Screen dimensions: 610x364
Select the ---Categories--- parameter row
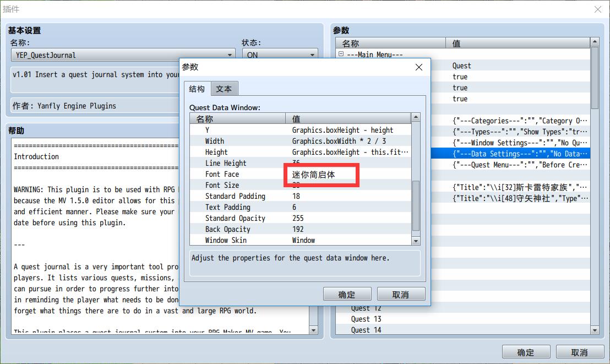pos(510,121)
